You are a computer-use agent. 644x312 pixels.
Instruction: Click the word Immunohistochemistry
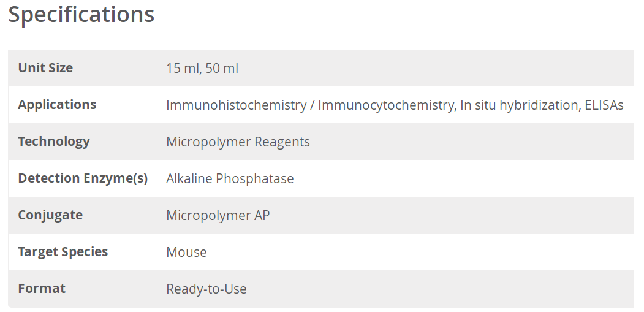pos(236,105)
